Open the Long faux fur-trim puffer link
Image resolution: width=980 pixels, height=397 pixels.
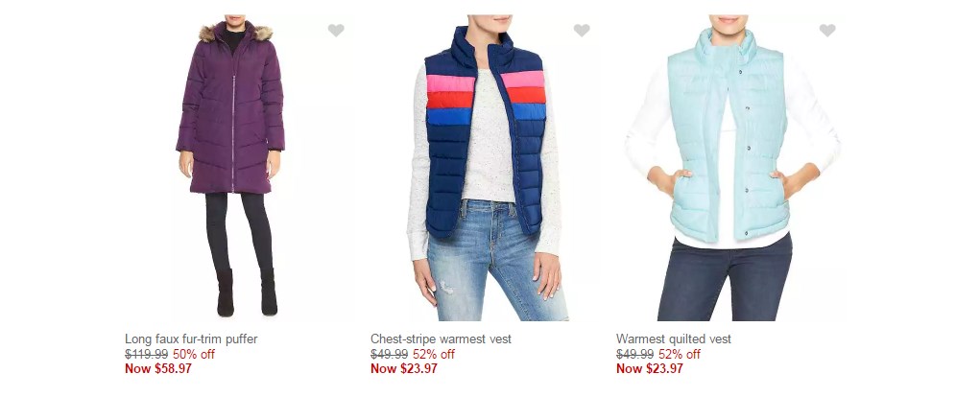(191, 339)
